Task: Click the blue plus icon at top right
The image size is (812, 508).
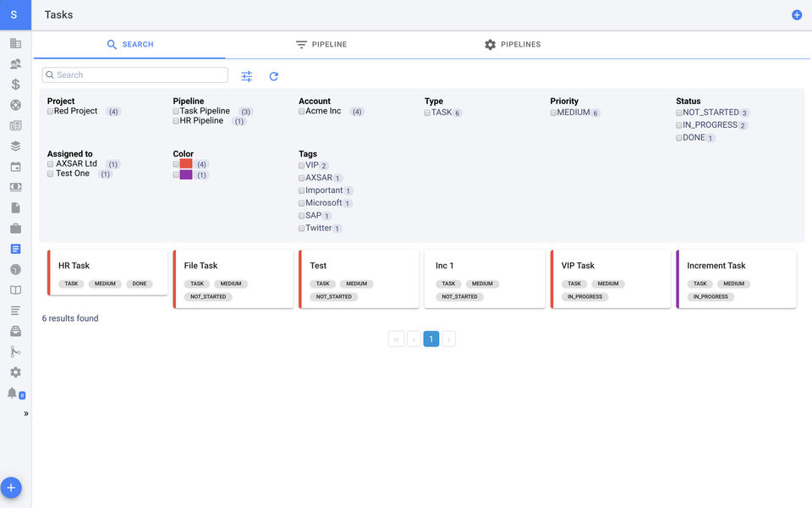Action: 797,15
